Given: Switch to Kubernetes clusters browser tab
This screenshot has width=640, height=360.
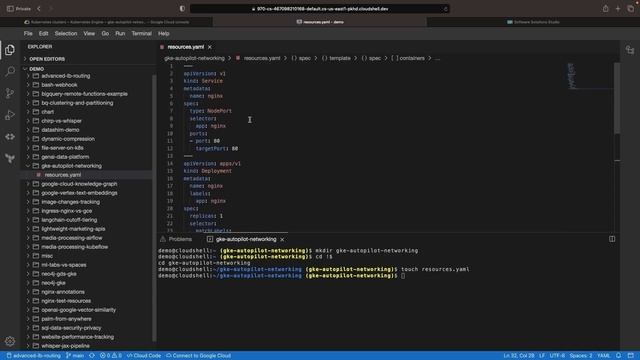Looking at the screenshot, I should (107, 22).
